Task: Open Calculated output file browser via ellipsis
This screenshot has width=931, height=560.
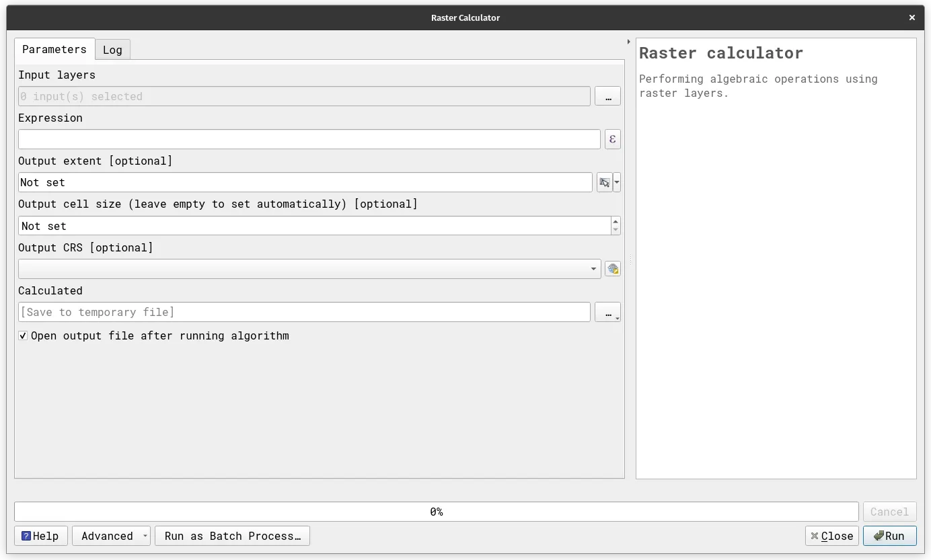Action: 606,311
